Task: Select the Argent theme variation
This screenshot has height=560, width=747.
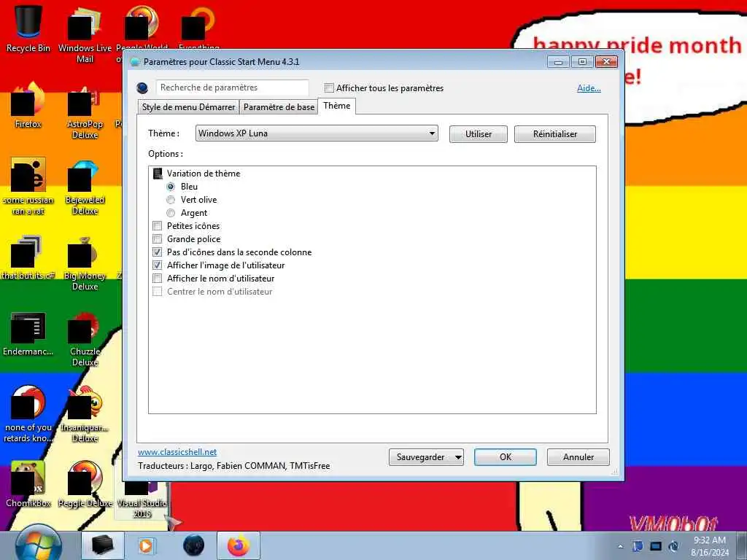Action: tap(171, 213)
